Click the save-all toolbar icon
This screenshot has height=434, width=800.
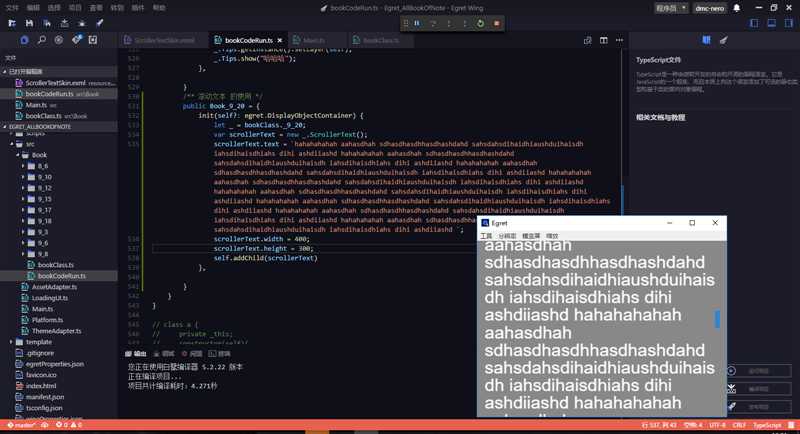pos(47,23)
